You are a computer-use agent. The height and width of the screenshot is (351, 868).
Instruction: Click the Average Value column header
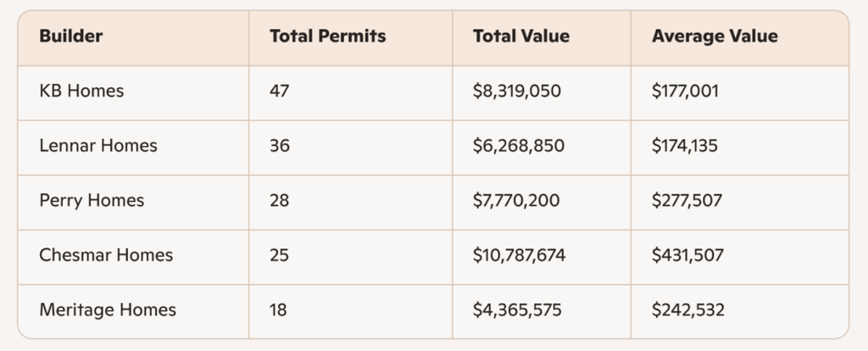pos(715,36)
